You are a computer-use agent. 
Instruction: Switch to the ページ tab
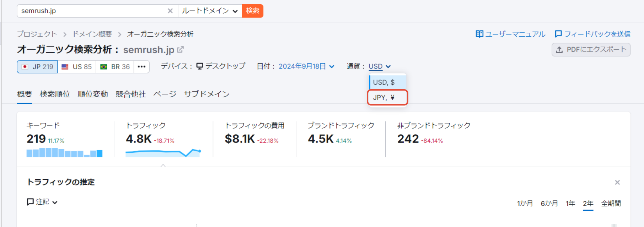coord(165,94)
